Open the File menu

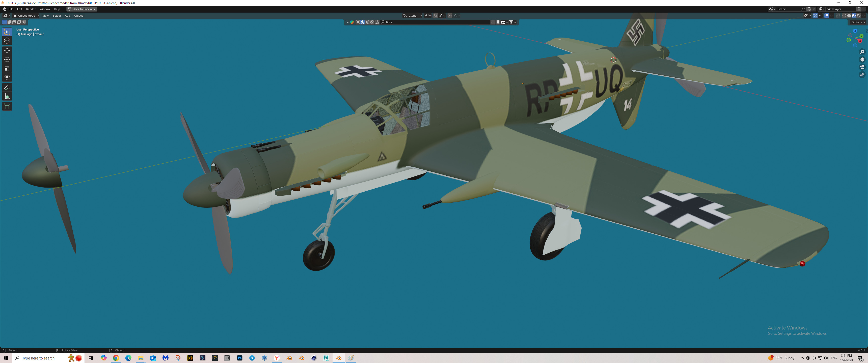click(11, 9)
